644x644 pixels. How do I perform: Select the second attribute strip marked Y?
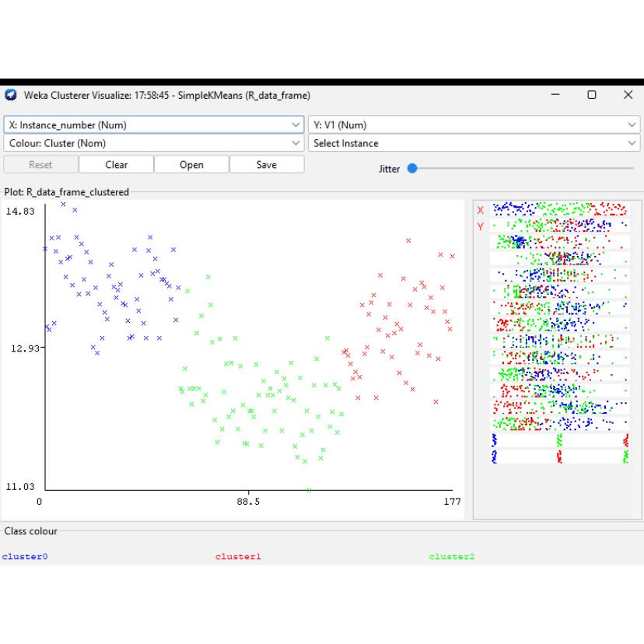pos(560,226)
